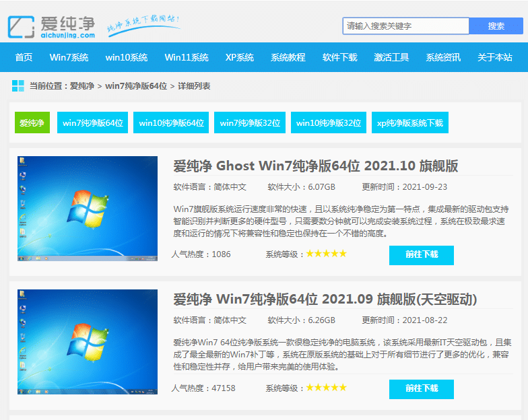Click the star rating of the 2021.09 system
This screenshot has width=528, height=420.
(327, 388)
